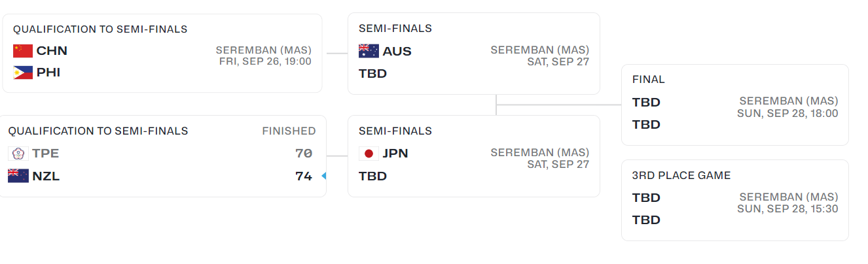Click the Philippines flag icon
The height and width of the screenshot is (264, 868).
pos(23,73)
